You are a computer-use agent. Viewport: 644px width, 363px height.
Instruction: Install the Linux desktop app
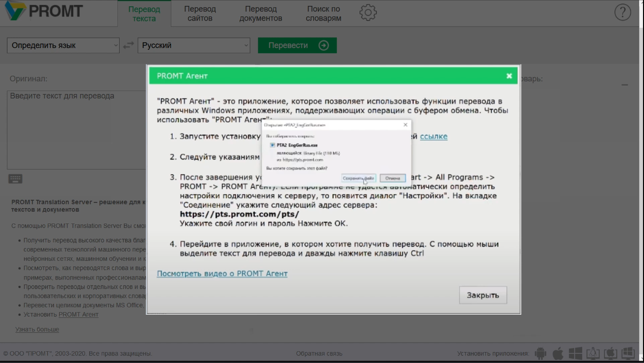593,353
